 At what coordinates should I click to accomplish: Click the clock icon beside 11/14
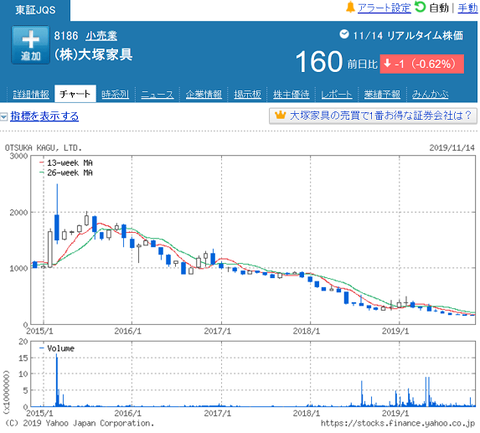pos(344,34)
